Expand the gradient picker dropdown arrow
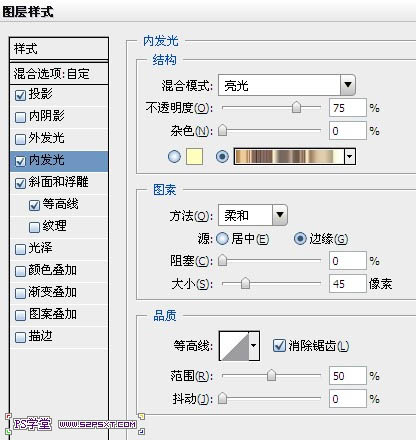The image size is (416, 440). (350, 156)
